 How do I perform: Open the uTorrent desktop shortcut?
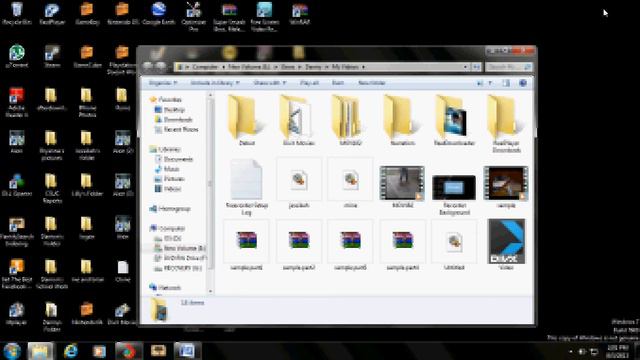point(17,57)
